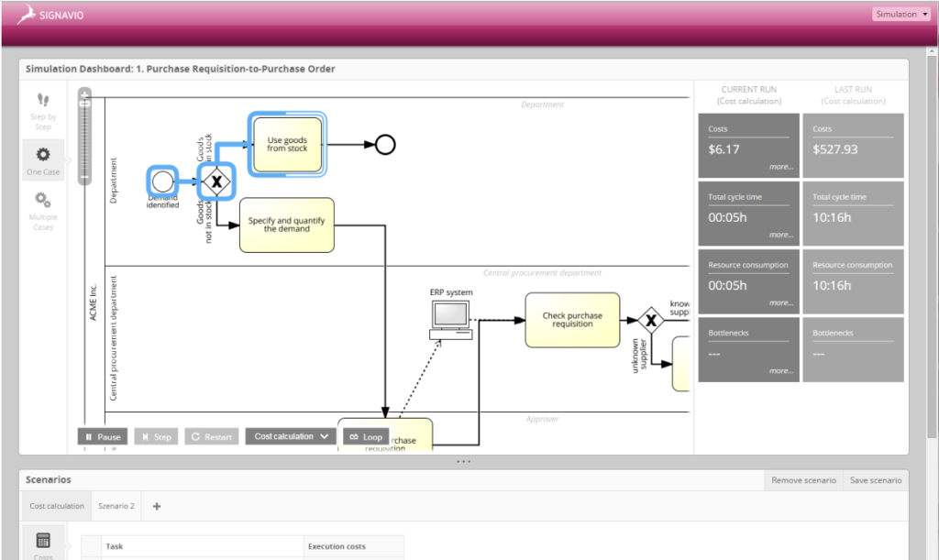Click Remove scenario button
Screen dimensions: 939x560
(x=803, y=480)
